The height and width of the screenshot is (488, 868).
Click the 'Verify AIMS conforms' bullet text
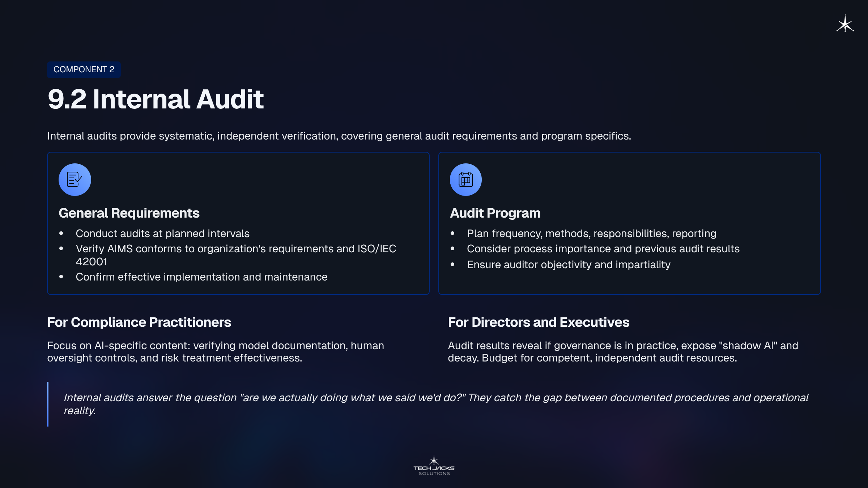(235, 249)
